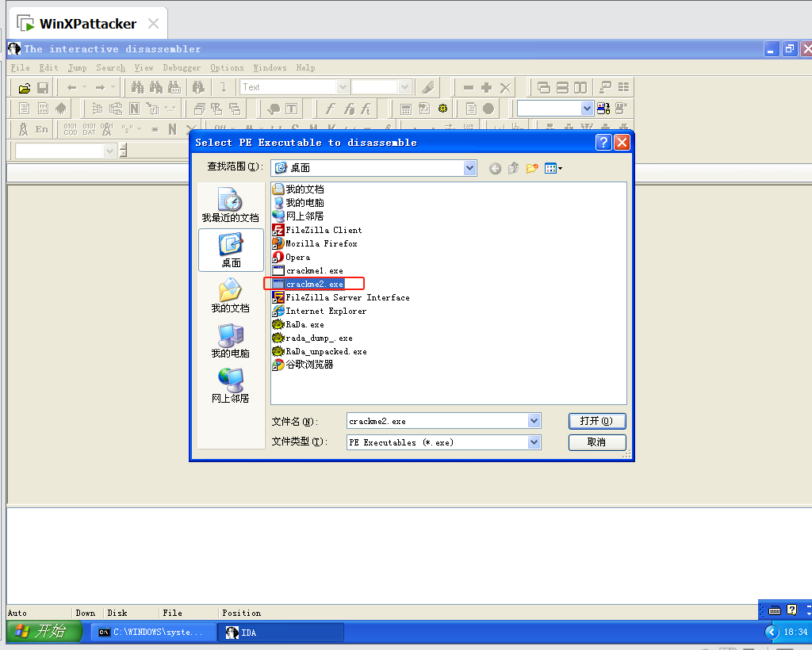
Task: Click the IDA taskbar button
Action: pyautogui.click(x=282, y=633)
